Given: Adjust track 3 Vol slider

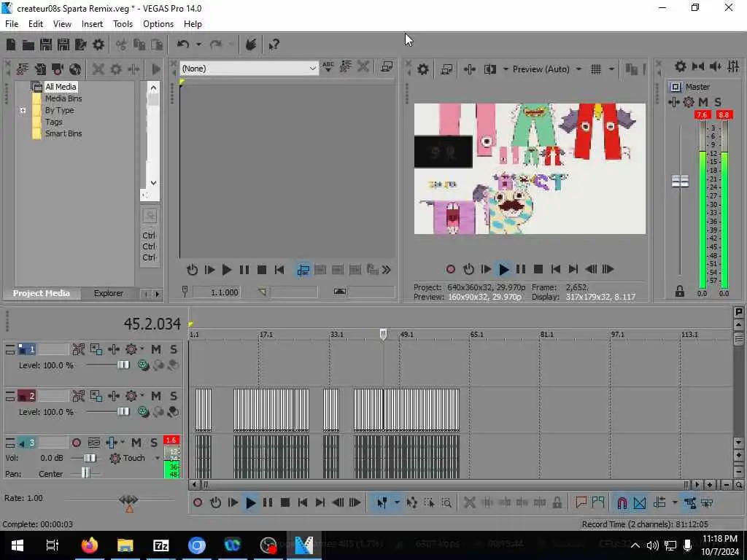Looking at the screenshot, I should pos(90,458).
